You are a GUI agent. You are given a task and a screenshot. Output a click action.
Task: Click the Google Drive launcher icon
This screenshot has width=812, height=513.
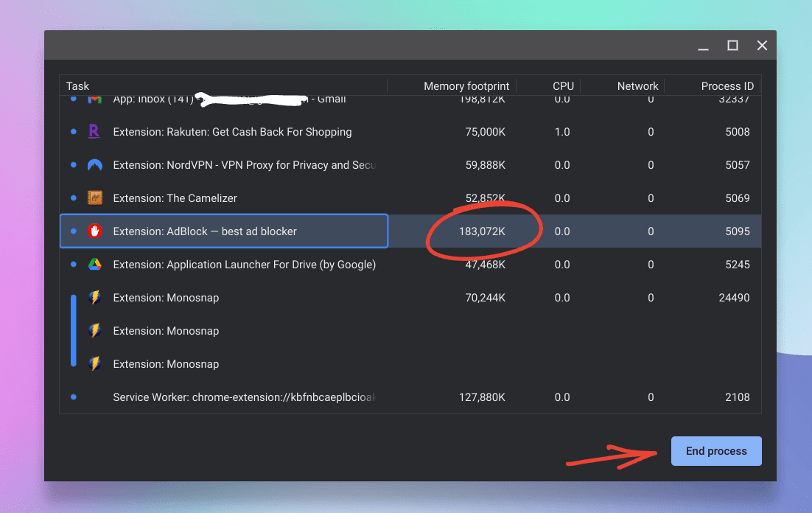coord(95,265)
